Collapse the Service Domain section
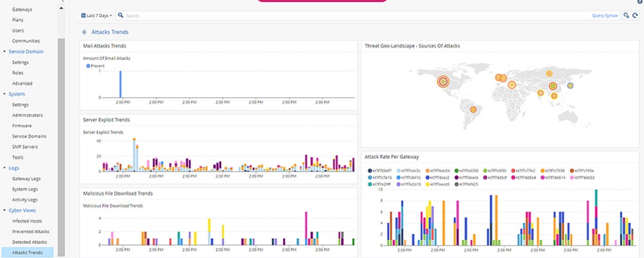This screenshot has height=258, width=644. point(5,51)
